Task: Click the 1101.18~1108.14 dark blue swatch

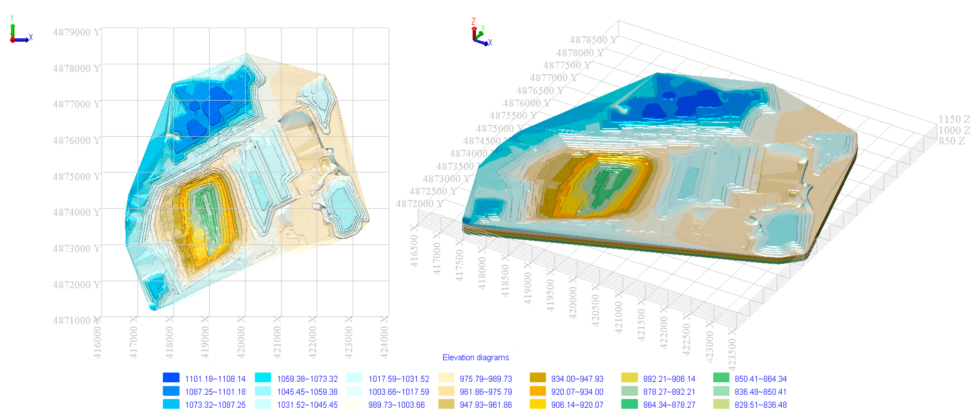Action: [x=171, y=378]
